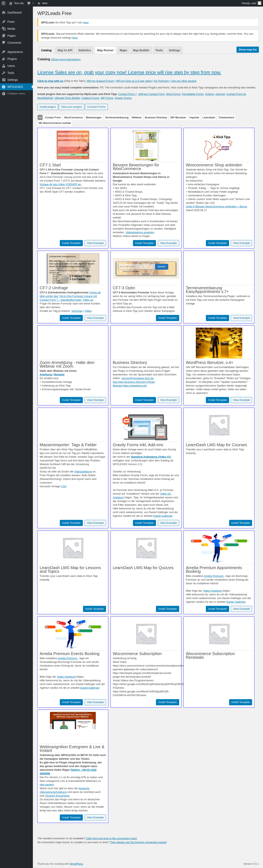The width and height of the screenshot is (263, 868).
Task: Open the Media library sidebar icon
Action: pos(4,29)
